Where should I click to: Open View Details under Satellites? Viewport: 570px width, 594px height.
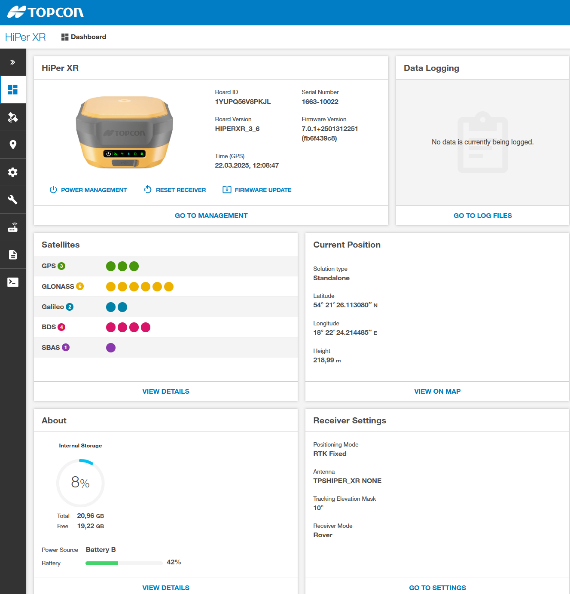(166, 392)
